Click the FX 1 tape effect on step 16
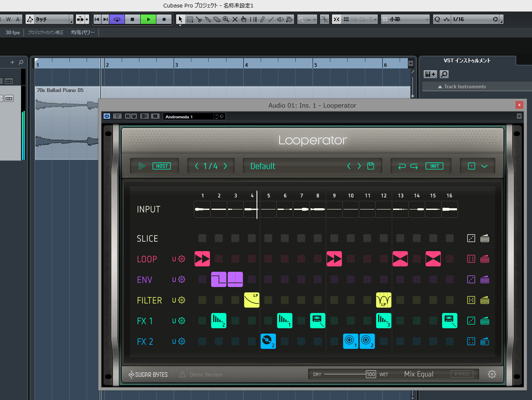This screenshot has width=532, height=400. [450, 321]
